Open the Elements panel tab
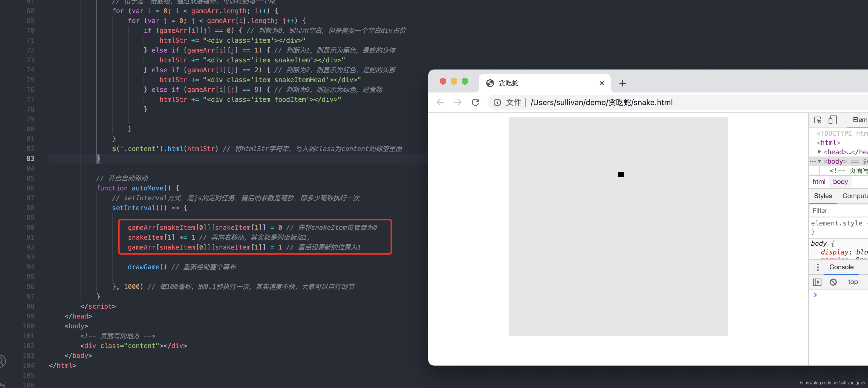The image size is (868, 388). [860, 120]
